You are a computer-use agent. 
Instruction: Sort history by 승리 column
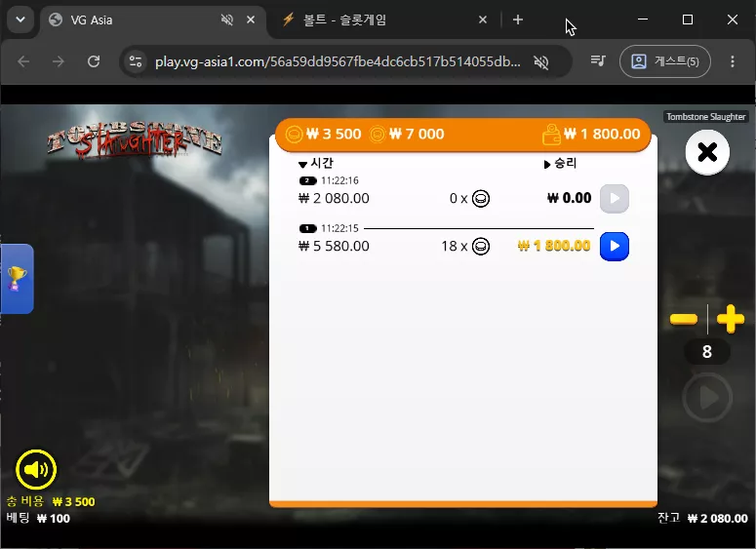point(560,164)
